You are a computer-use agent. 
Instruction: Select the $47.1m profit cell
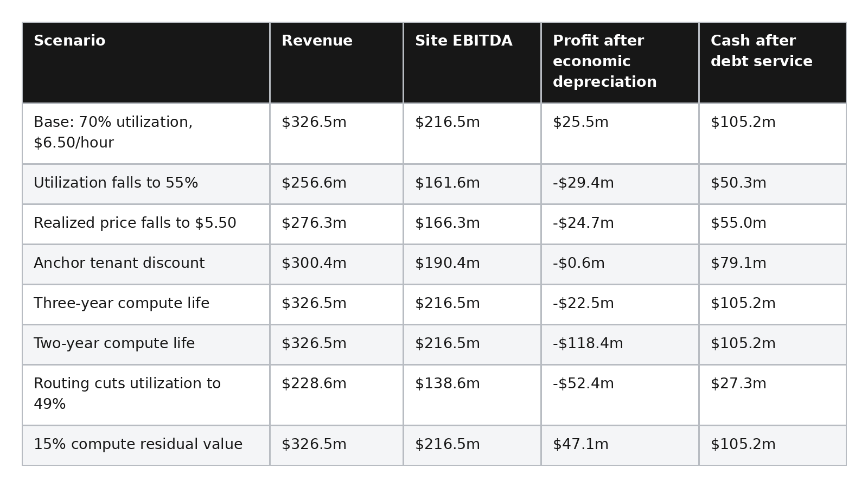point(620,445)
